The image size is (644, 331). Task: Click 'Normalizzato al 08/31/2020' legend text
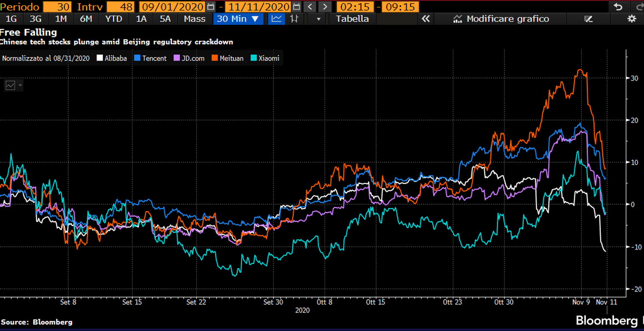click(46, 58)
